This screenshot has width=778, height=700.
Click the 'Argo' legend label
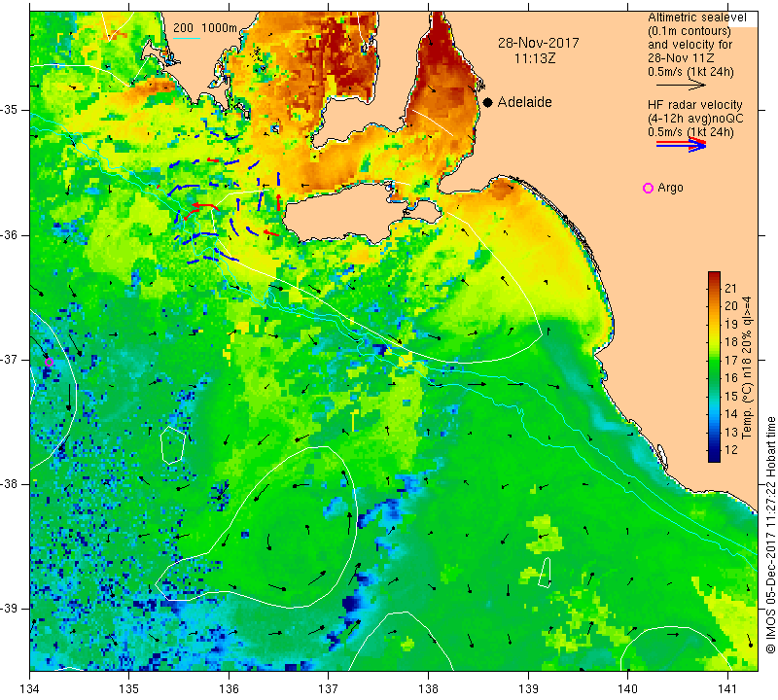[670, 188]
